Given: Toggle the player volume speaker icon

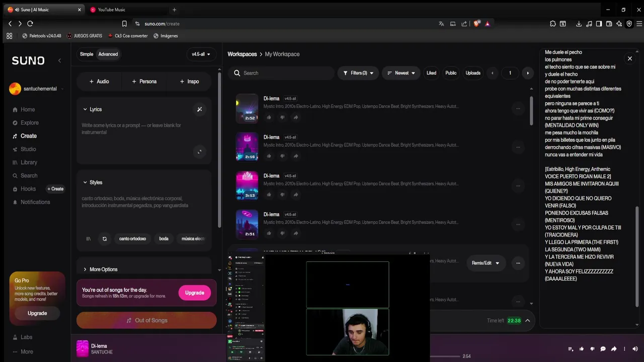Looking at the screenshot, I should [x=635, y=349].
